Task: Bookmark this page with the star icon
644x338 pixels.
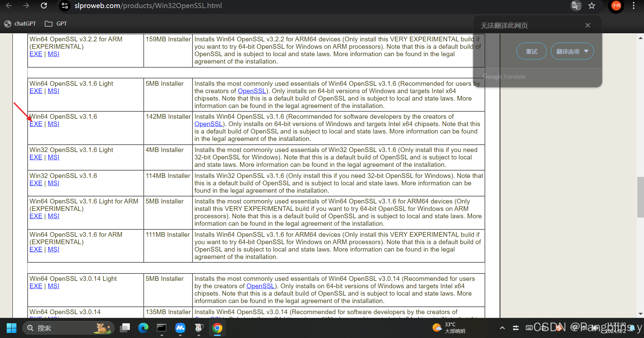Action: [x=592, y=6]
